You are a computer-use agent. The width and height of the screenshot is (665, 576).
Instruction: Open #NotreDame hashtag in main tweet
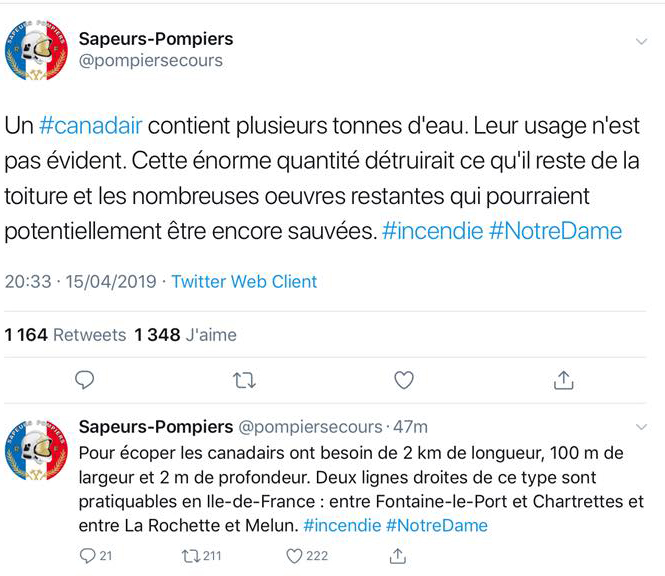pyautogui.click(x=555, y=231)
